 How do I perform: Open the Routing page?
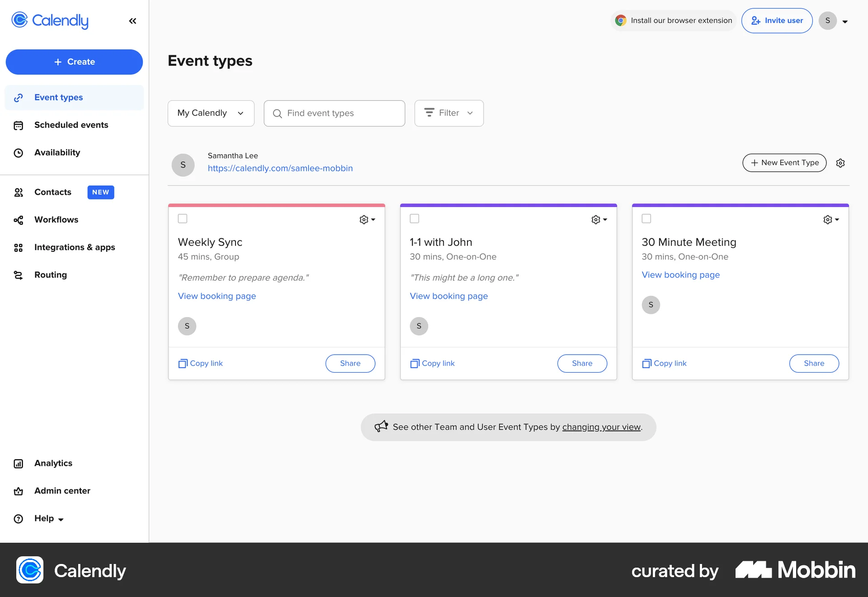click(50, 275)
